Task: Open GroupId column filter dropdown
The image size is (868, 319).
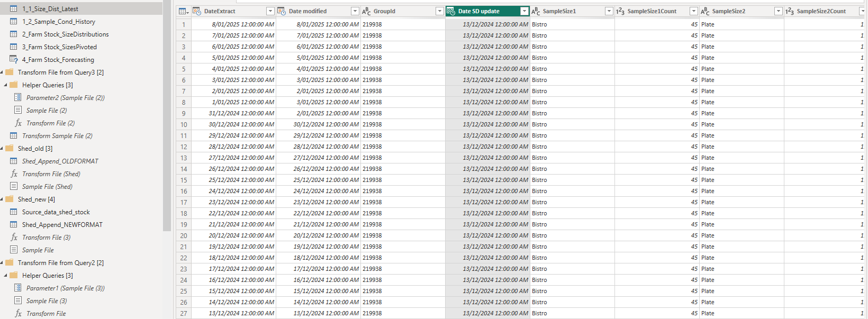Action: pos(439,11)
